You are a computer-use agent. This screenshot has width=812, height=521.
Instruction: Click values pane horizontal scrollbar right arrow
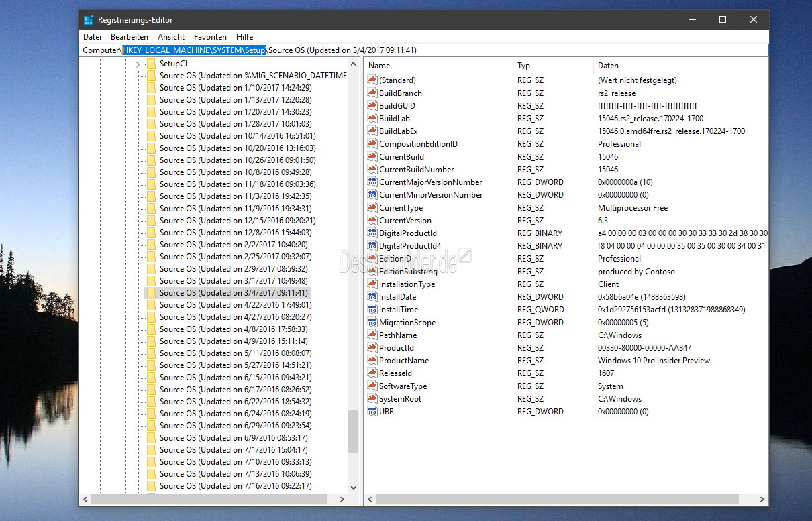tap(762, 500)
